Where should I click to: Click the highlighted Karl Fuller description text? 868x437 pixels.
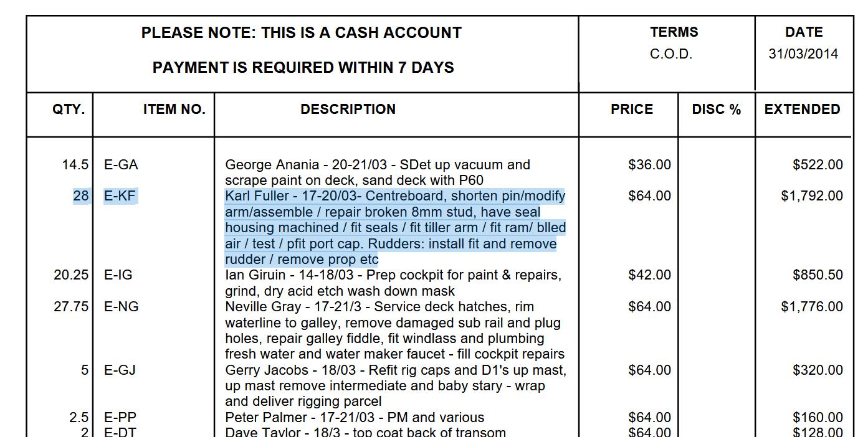[396, 228]
